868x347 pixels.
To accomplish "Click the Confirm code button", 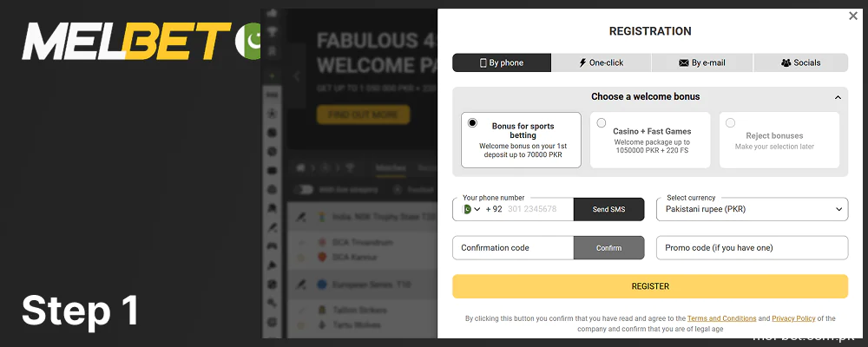I will (x=609, y=248).
